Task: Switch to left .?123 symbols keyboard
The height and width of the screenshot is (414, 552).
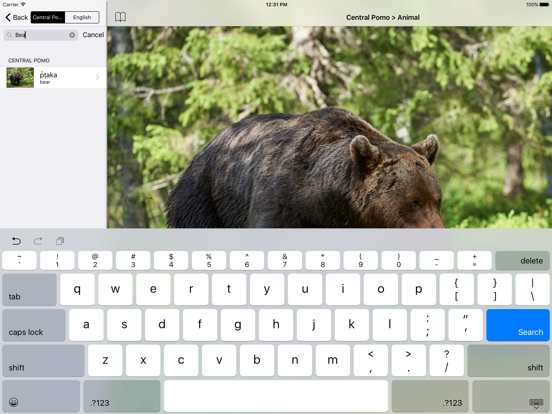Action: [122, 396]
